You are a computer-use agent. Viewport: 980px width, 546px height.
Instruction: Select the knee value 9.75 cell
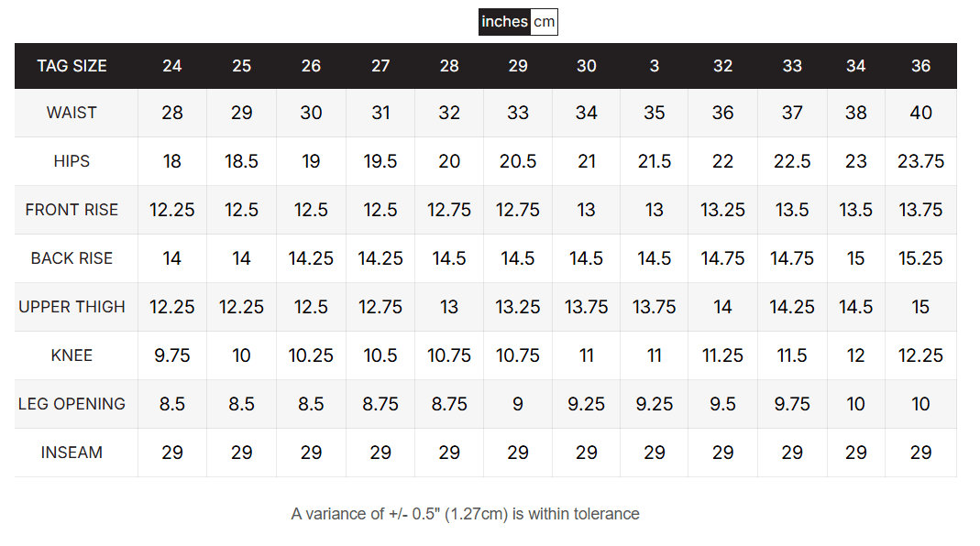click(172, 355)
